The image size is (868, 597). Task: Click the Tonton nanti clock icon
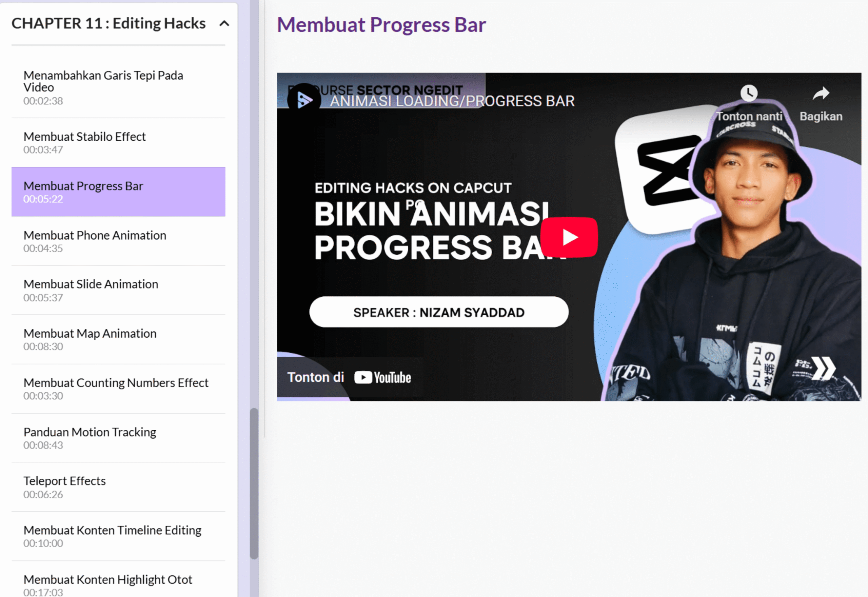click(x=749, y=93)
